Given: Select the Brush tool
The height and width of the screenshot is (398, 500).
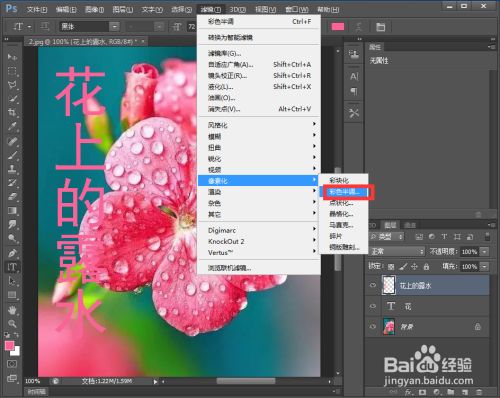Looking at the screenshot, I should click(12, 155).
